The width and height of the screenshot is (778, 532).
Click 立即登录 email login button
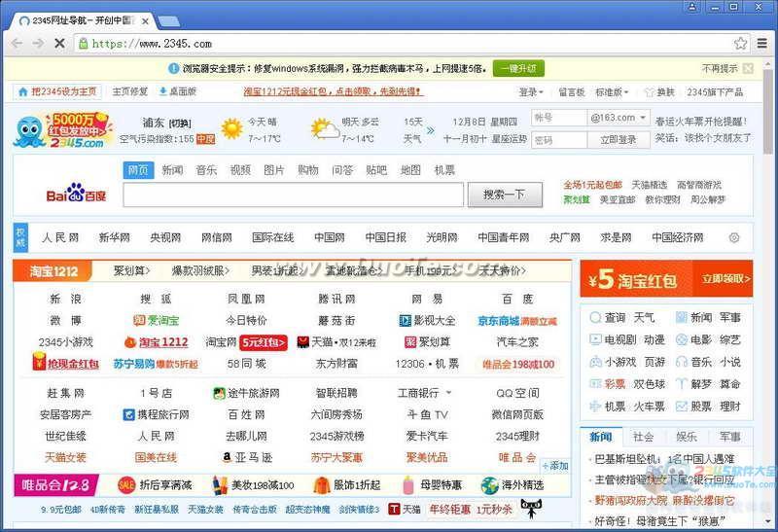tap(619, 140)
